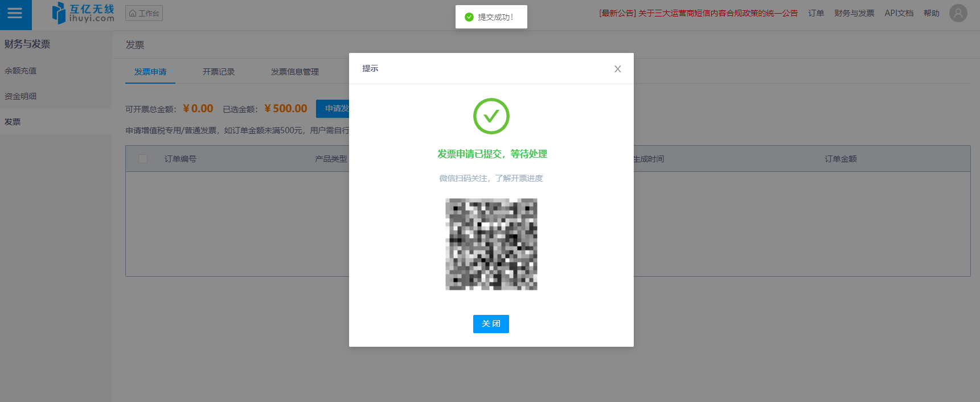Click the hamburger menu icon
This screenshot has height=402, width=980.
coord(15,14)
